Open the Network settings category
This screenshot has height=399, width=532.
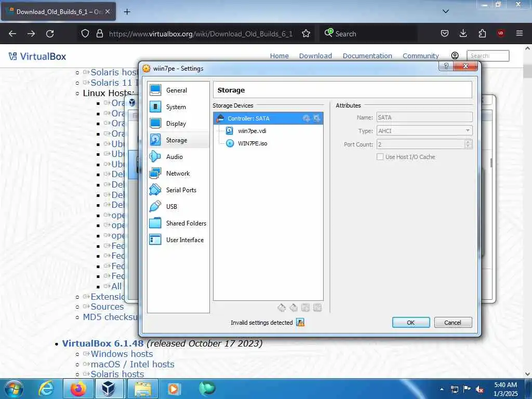pyautogui.click(x=178, y=174)
